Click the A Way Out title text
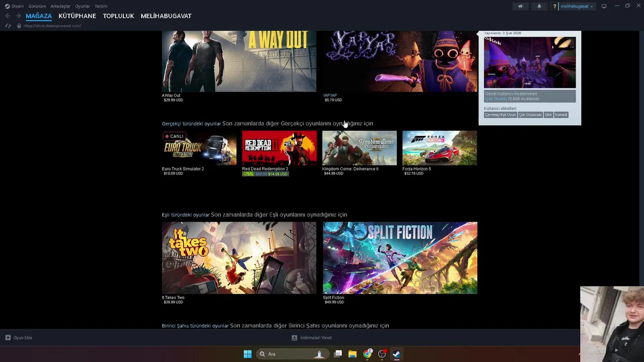 pyautogui.click(x=171, y=95)
